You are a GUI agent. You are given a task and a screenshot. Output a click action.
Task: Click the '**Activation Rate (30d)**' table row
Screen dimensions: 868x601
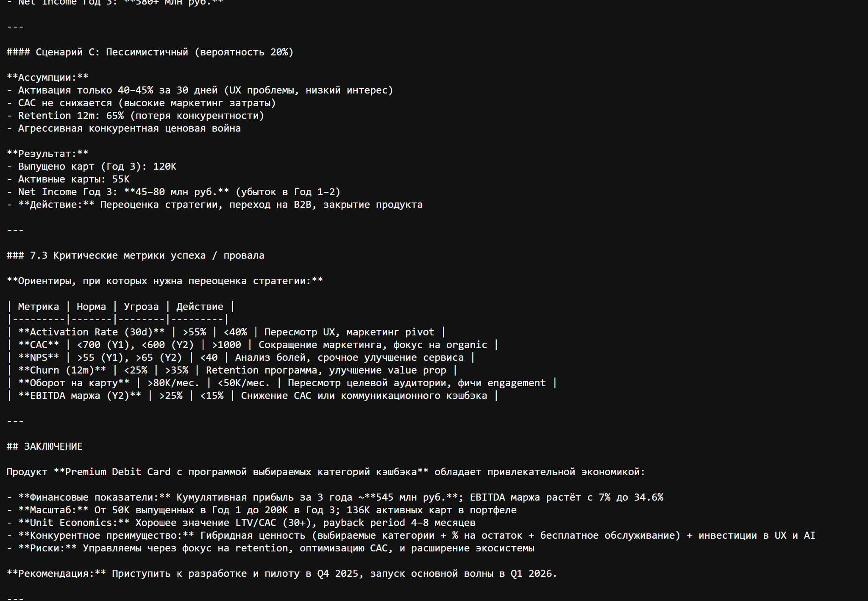tap(91, 332)
